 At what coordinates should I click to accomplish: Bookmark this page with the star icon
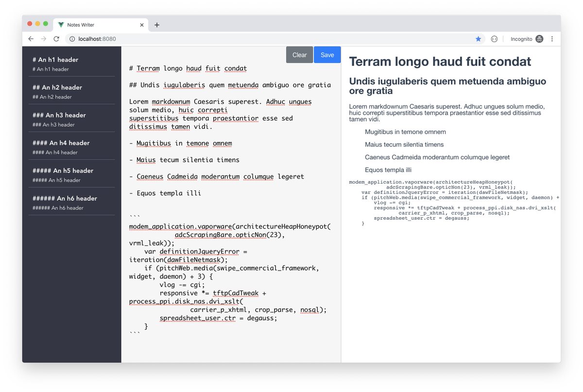click(x=478, y=39)
